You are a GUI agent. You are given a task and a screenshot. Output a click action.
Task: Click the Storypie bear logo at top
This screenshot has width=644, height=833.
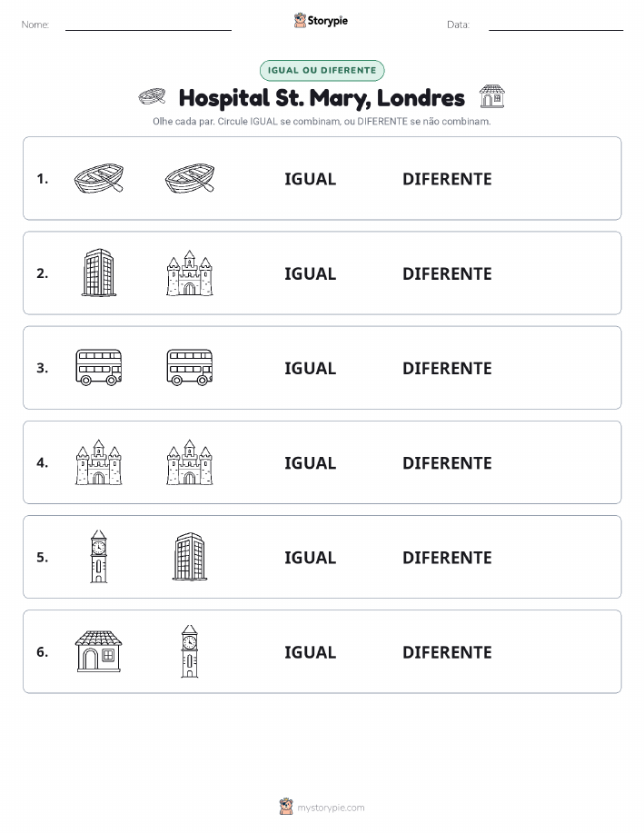(x=301, y=20)
